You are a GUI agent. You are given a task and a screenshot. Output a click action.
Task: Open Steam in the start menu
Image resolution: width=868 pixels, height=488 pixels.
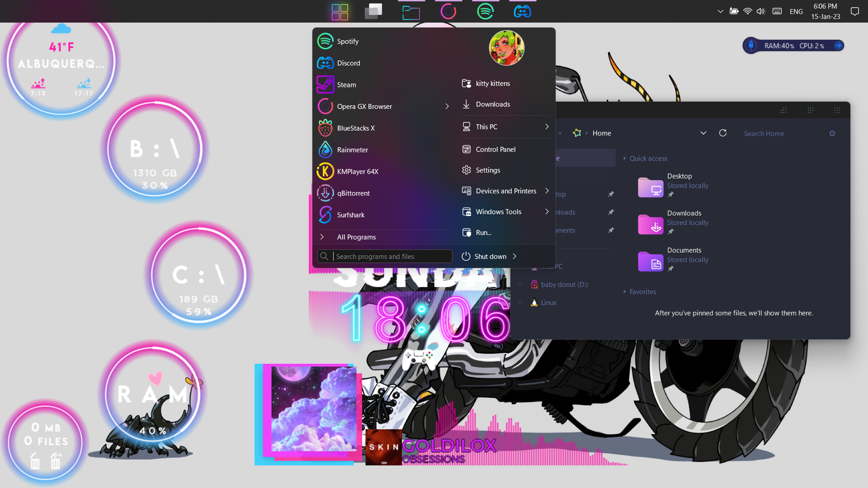point(383,84)
